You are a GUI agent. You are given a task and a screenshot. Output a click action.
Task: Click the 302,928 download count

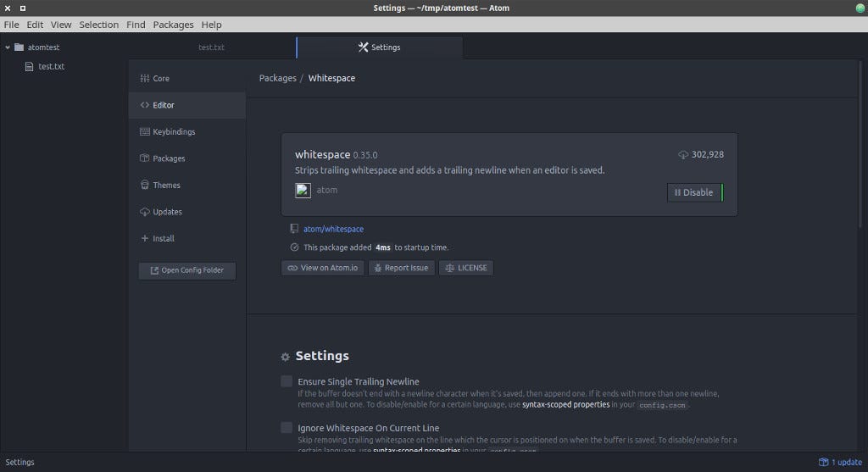coord(708,154)
